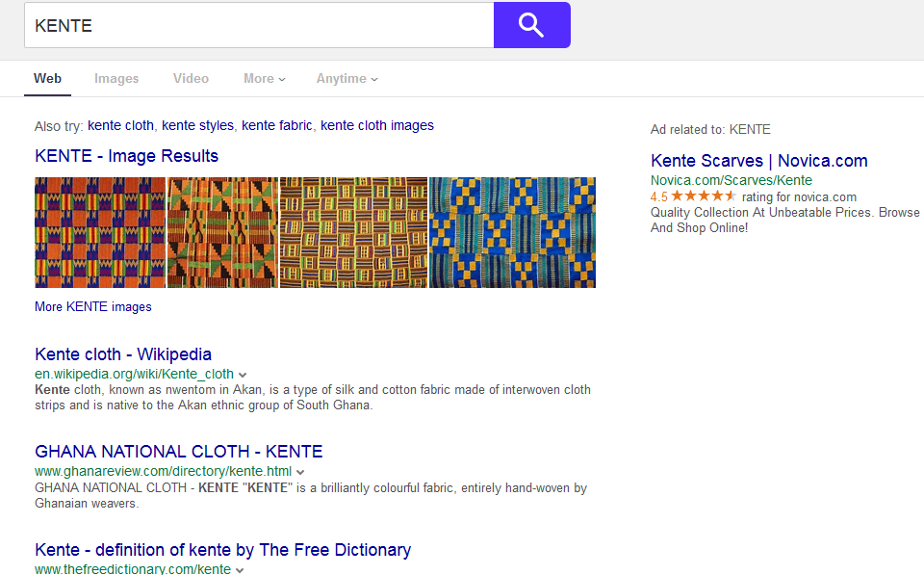Expand arrow beside thefreedictionary.com URL

coord(240,570)
